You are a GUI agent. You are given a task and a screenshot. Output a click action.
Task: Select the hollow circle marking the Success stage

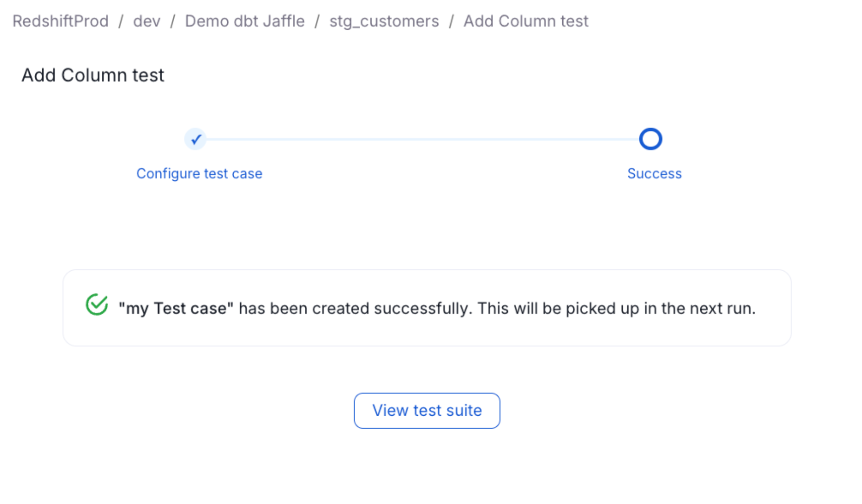tap(650, 138)
